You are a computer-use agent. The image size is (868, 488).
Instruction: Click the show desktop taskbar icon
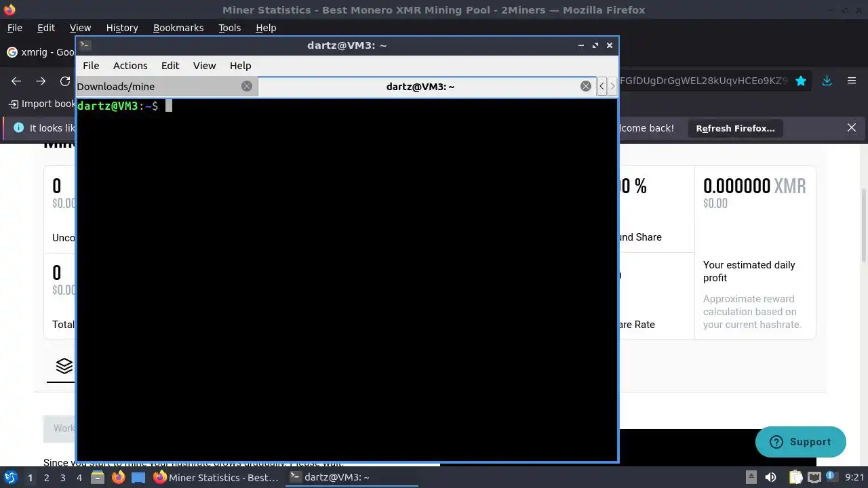point(138,477)
